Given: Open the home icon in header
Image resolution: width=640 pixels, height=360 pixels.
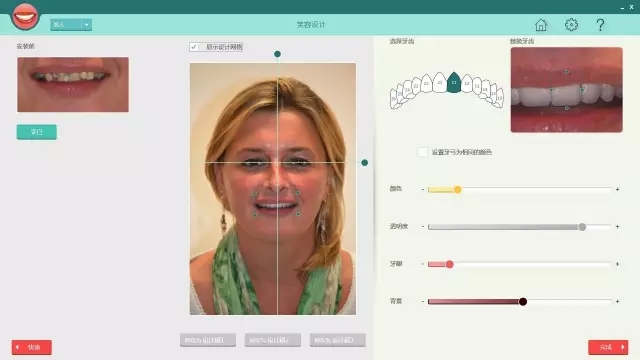Looking at the screenshot, I should click(541, 25).
